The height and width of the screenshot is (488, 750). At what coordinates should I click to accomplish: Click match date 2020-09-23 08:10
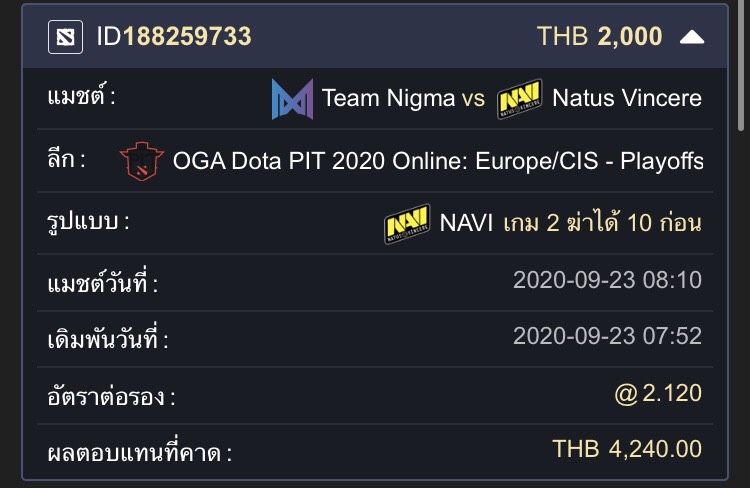(607, 280)
